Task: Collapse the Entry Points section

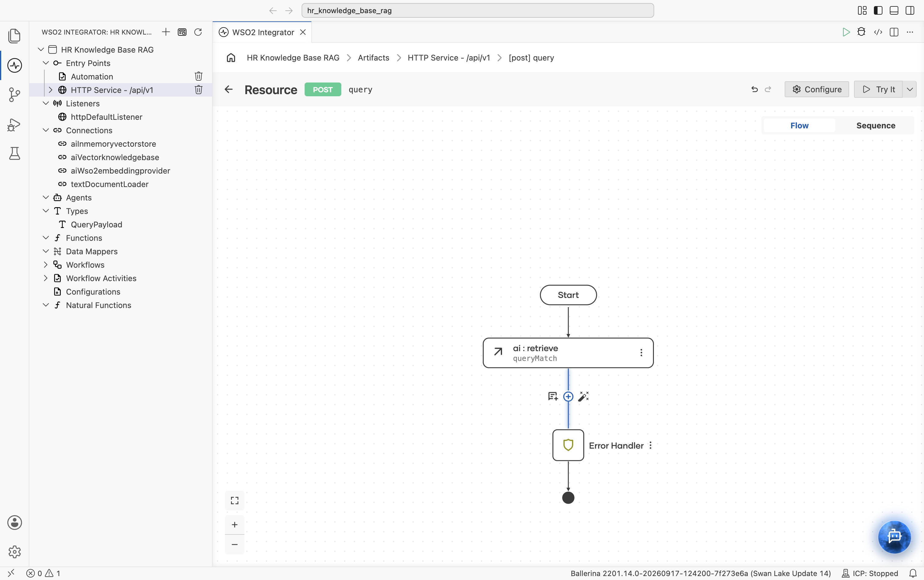Action: (x=46, y=63)
